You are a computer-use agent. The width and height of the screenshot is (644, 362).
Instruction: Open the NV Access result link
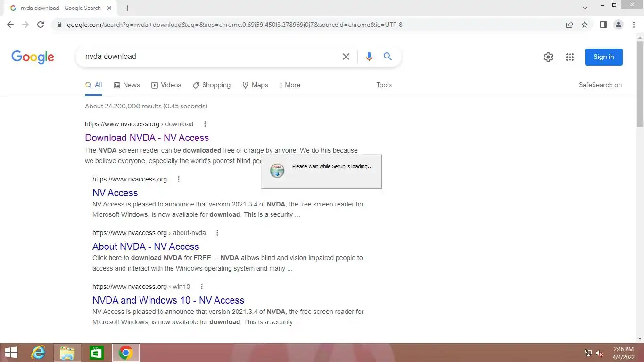point(115,193)
